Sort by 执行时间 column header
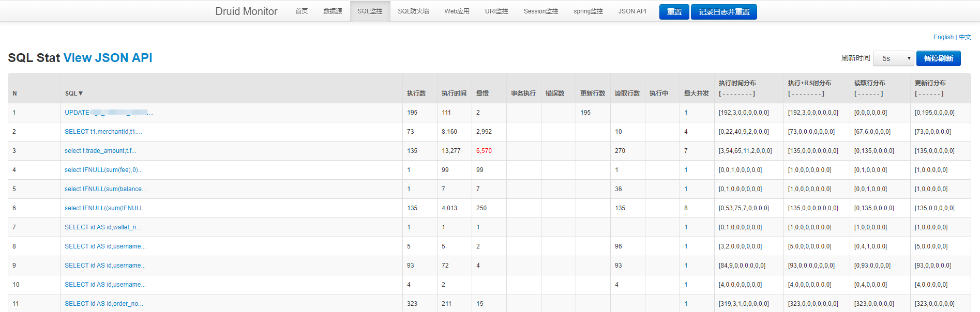This screenshot has width=980, height=312. tap(454, 93)
